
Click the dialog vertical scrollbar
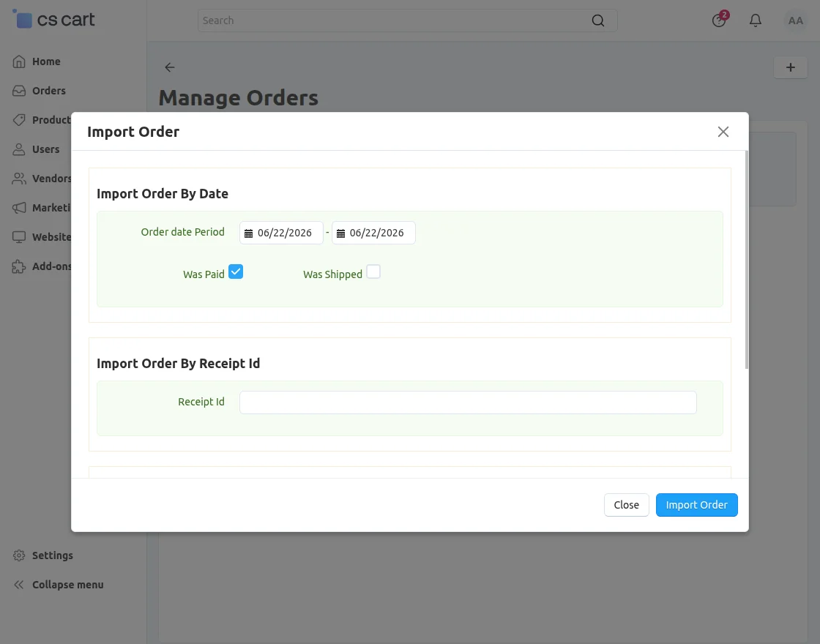[x=746, y=259]
